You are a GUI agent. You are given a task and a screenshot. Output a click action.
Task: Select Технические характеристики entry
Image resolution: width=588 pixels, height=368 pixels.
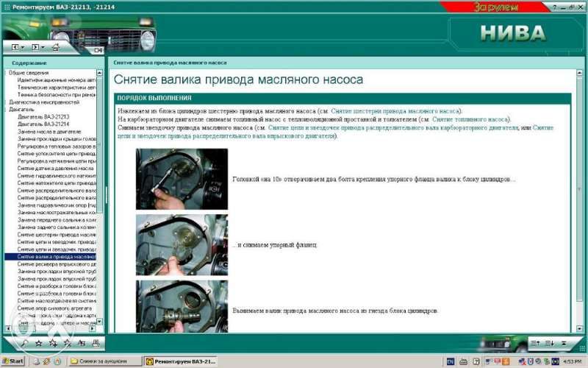pyautogui.click(x=57, y=87)
